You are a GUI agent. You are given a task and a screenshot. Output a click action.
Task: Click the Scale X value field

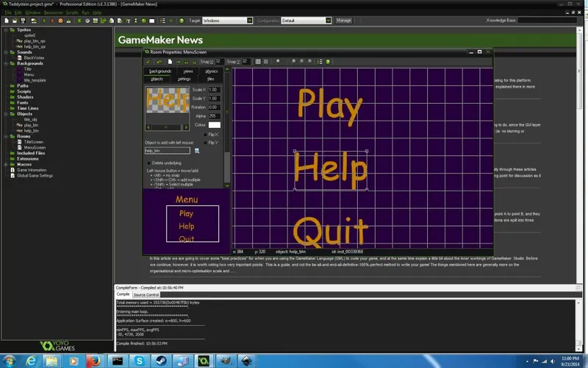[x=215, y=90]
